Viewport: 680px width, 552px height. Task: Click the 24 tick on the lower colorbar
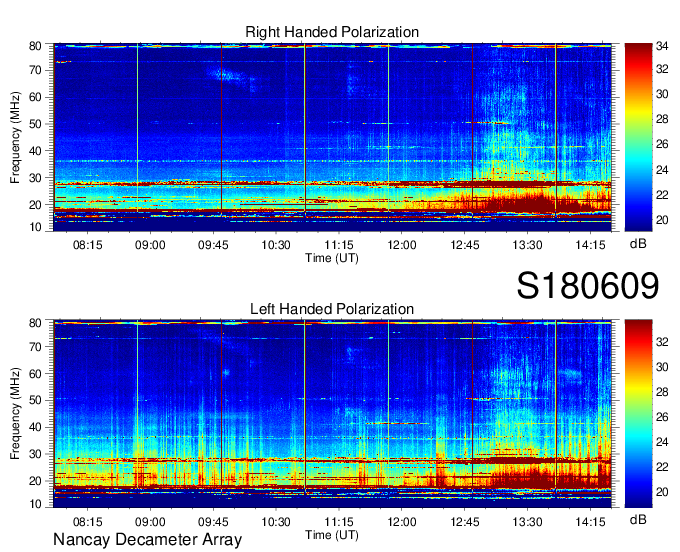662,442
